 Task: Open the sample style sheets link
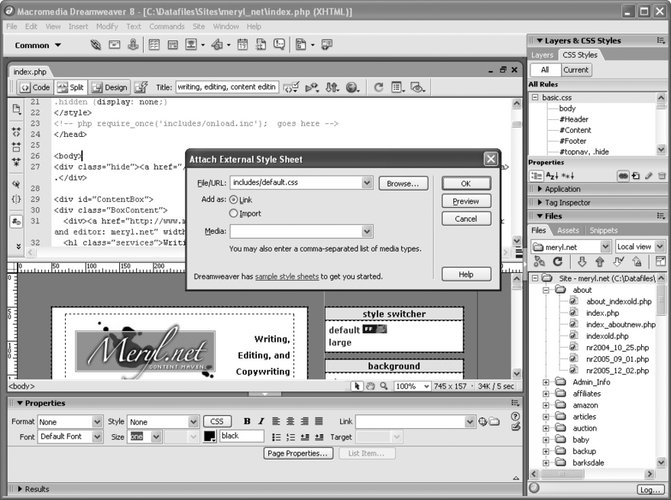[x=289, y=275]
